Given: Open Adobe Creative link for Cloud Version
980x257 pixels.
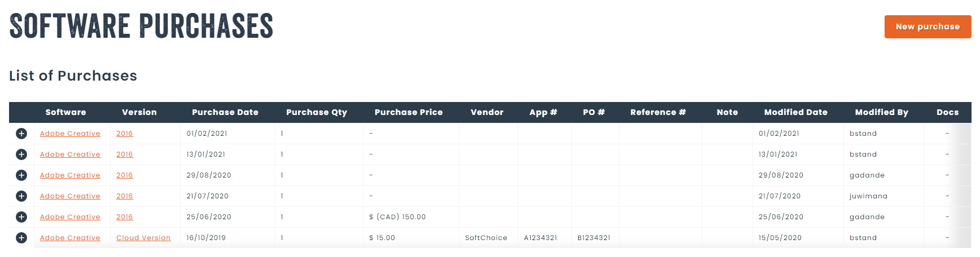Looking at the screenshot, I should coord(70,238).
